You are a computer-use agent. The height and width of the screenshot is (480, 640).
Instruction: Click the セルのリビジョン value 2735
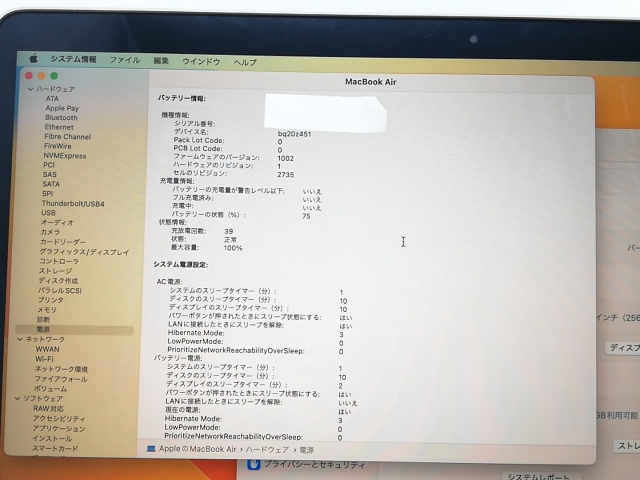[x=286, y=174]
